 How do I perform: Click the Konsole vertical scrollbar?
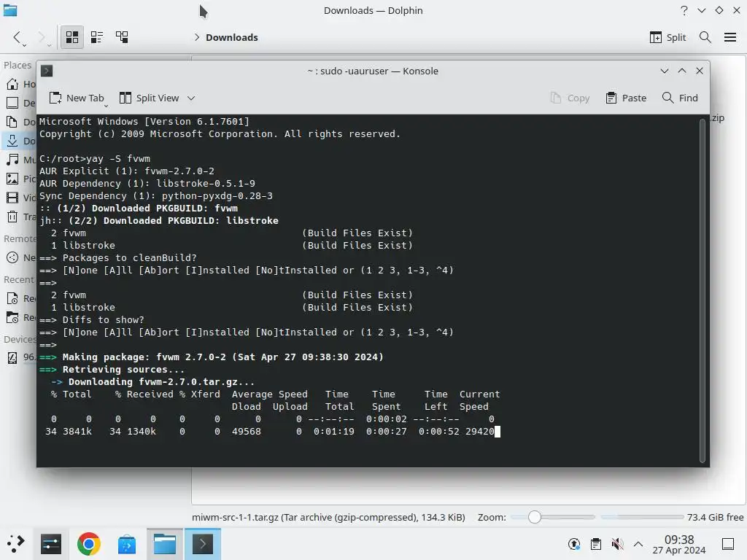point(702,290)
